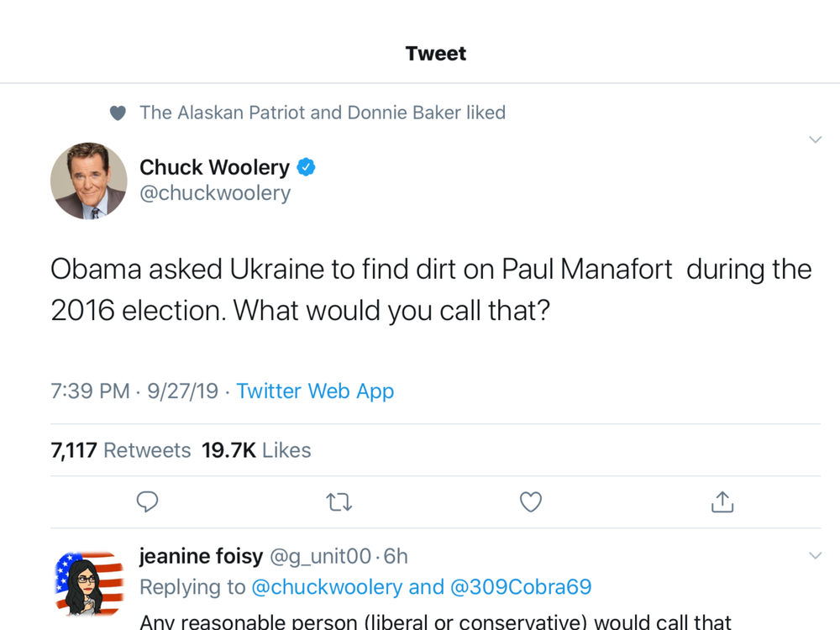This screenshot has height=630, width=840.
Task: Open the Twitter Web App link
Action: (x=315, y=391)
